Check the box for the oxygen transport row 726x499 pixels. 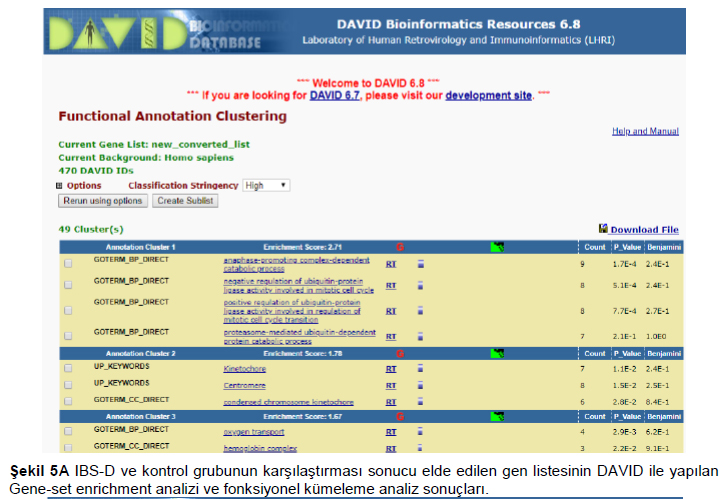pos(68,431)
